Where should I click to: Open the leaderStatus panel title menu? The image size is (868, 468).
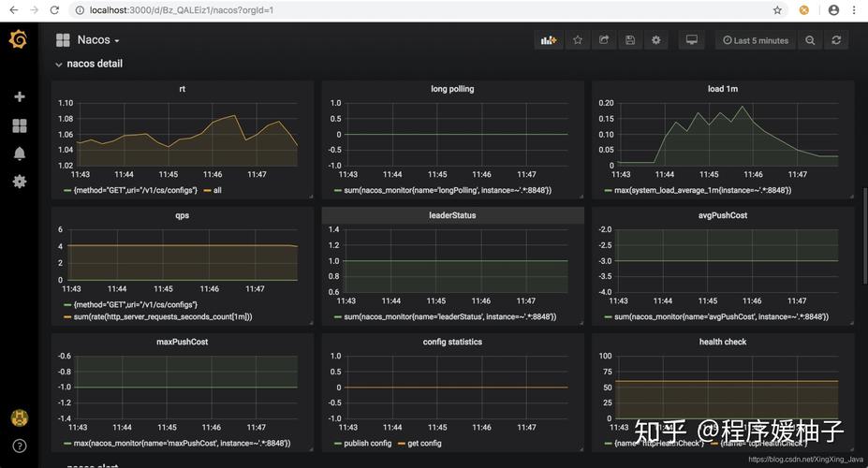click(452, 215)
